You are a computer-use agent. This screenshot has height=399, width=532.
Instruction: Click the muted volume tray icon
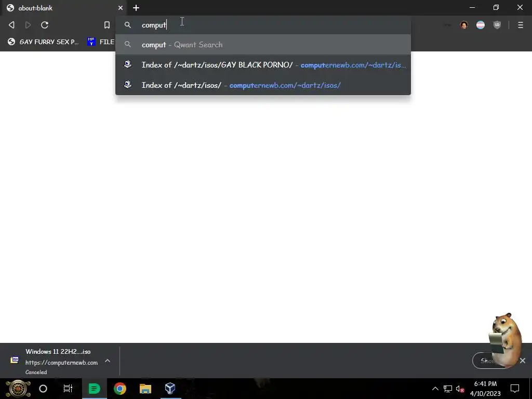(x=460, y=389)
